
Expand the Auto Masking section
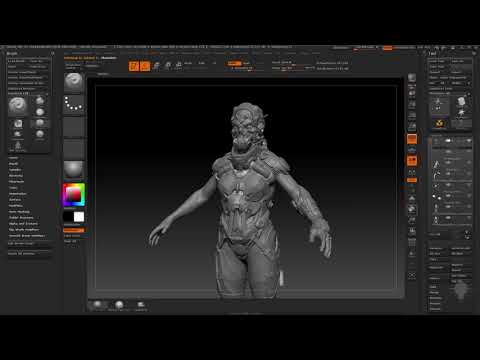[19, 212]
